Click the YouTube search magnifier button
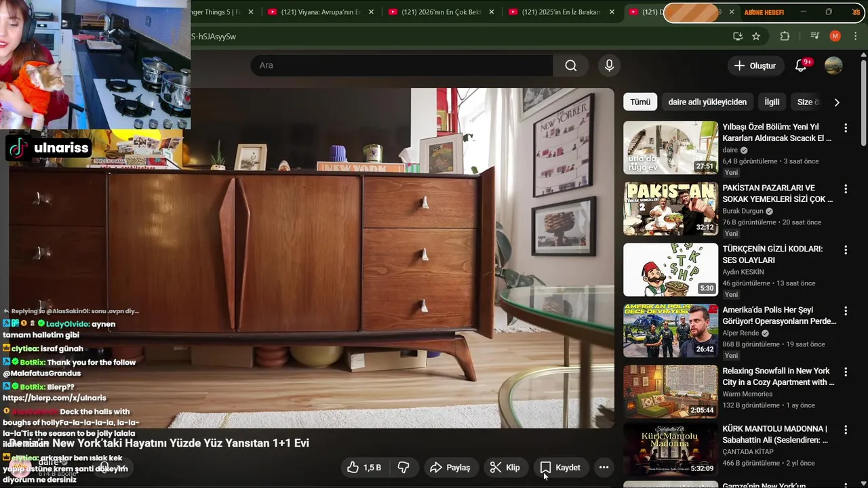This screenshot has height=488, width=868. (x=571, y=66)
